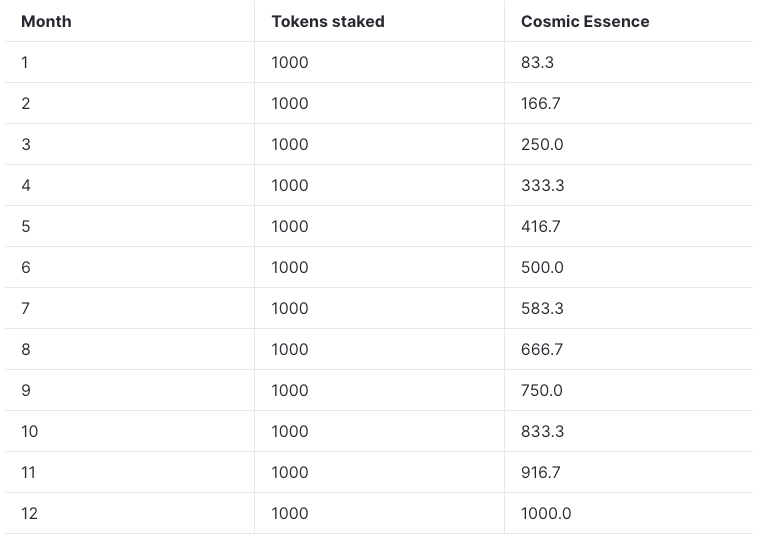Select the 583.3 Cosmic Essence cell

542,308
